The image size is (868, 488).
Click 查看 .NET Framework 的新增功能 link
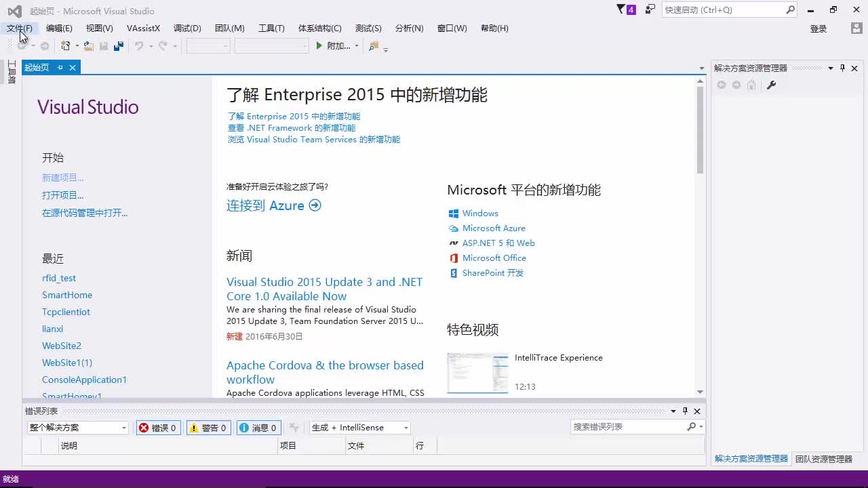[292, 128]
